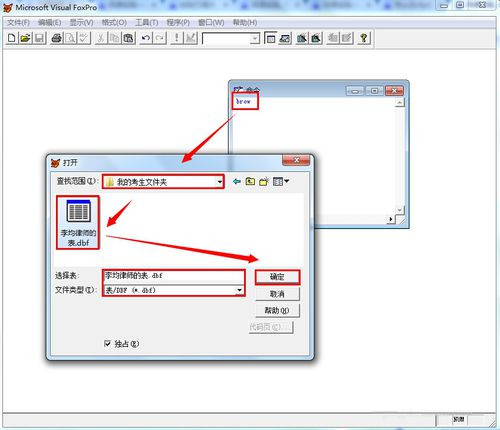The height and width of the screenshot is (430, 500).
Task: Open the 文件(F) menu
Action: click(x=19, y=22)
